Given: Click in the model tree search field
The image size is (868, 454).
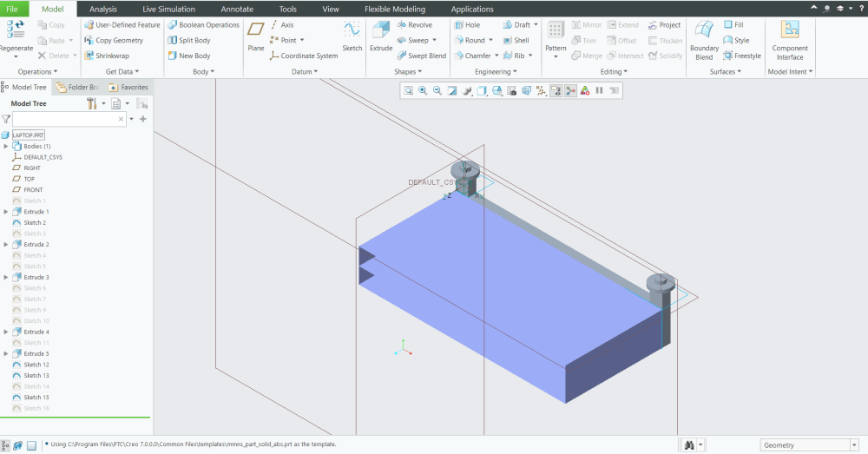Looking at the screenshot, I should pyautogui.click(x=69, y=119).
